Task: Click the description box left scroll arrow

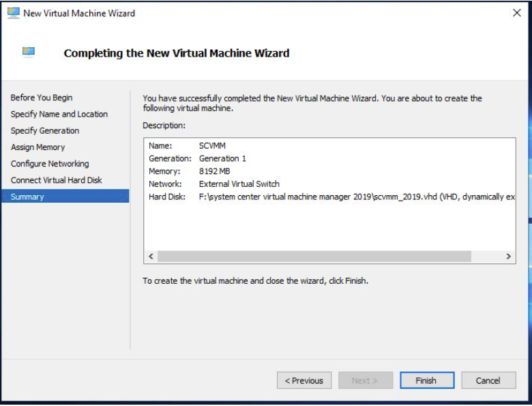Action: click(151, 257)
